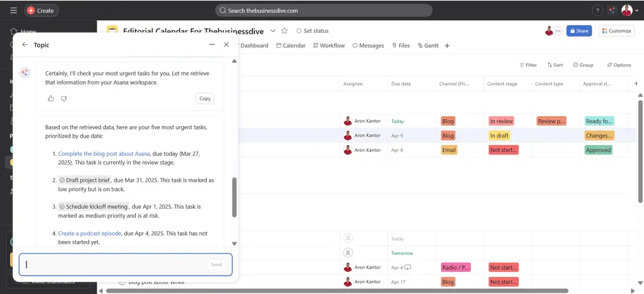Minimize the Topic chat panel
The width and height of the screenshot is (644, 294).
(212, 44)
